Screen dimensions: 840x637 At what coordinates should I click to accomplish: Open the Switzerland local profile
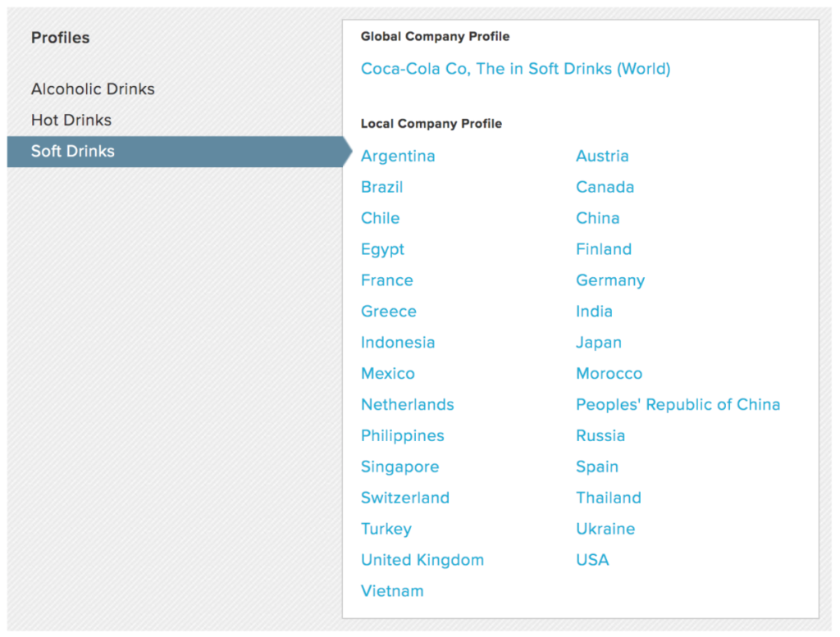405,498
